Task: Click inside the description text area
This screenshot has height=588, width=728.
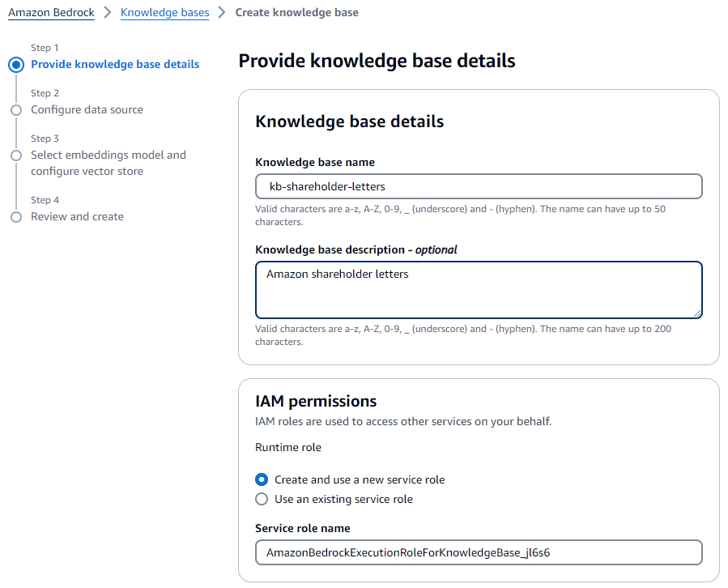Action: 479,289
